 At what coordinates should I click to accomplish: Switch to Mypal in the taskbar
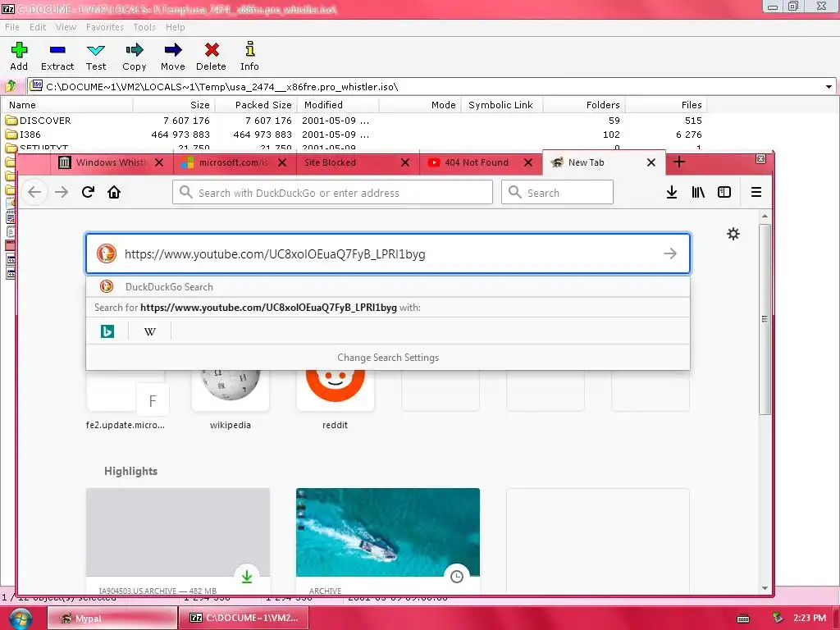tap(112, 618)
